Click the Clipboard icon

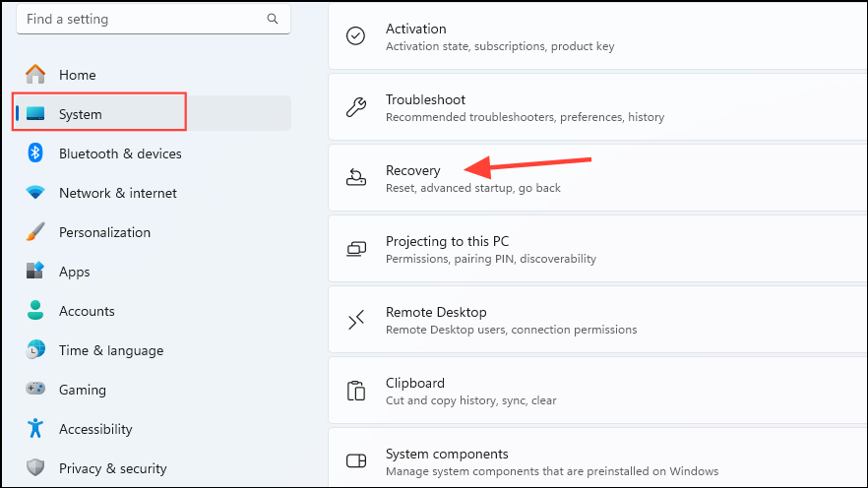click(356, 391)
